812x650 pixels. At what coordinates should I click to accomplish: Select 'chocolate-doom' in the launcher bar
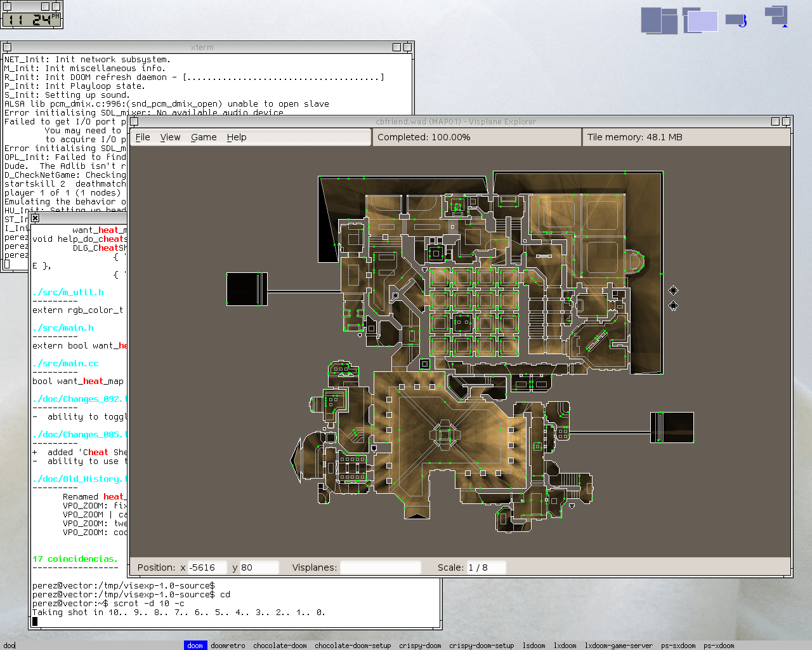click(280, 646)
